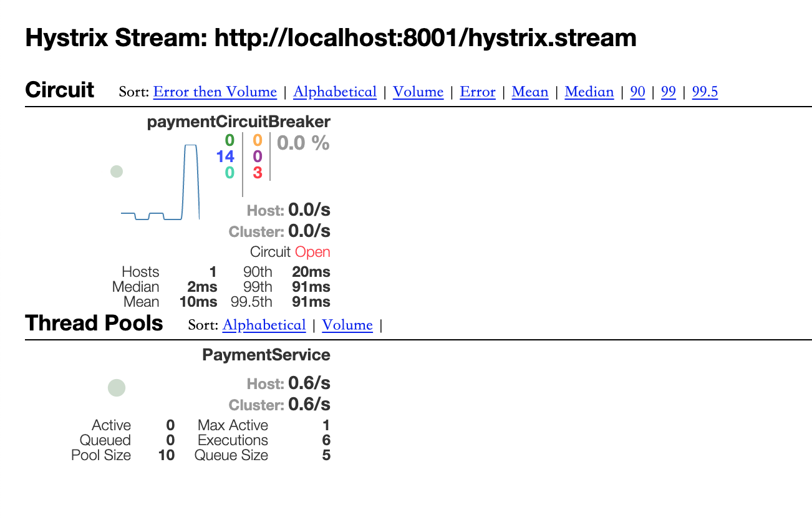Click circuit Host rate 0.0/s
812x520 pixels.
point(309,210)
